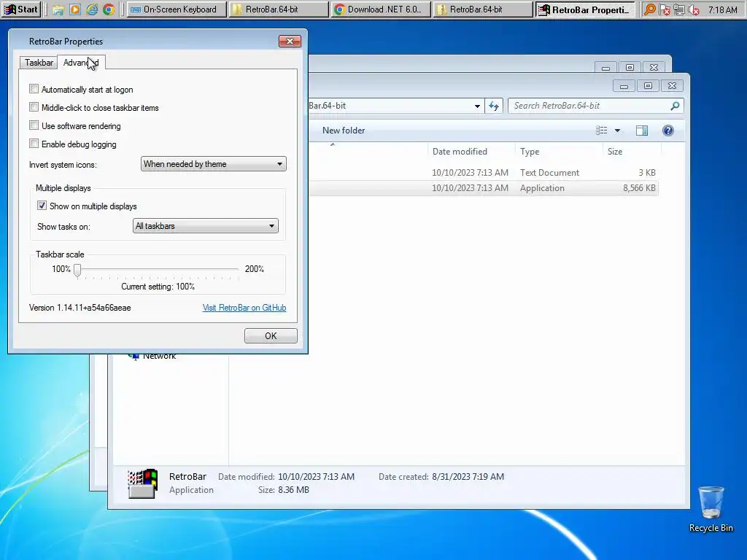Screen dimensions: 747x560
Task: Open the Start menu button
Action: click(x=21, y=9)
